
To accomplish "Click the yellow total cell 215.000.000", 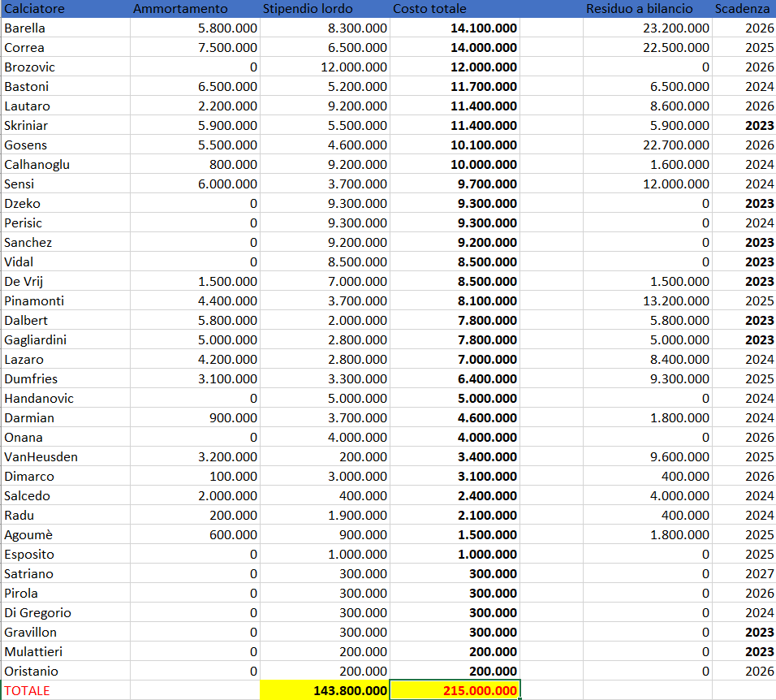I will [x=455, y=690].
